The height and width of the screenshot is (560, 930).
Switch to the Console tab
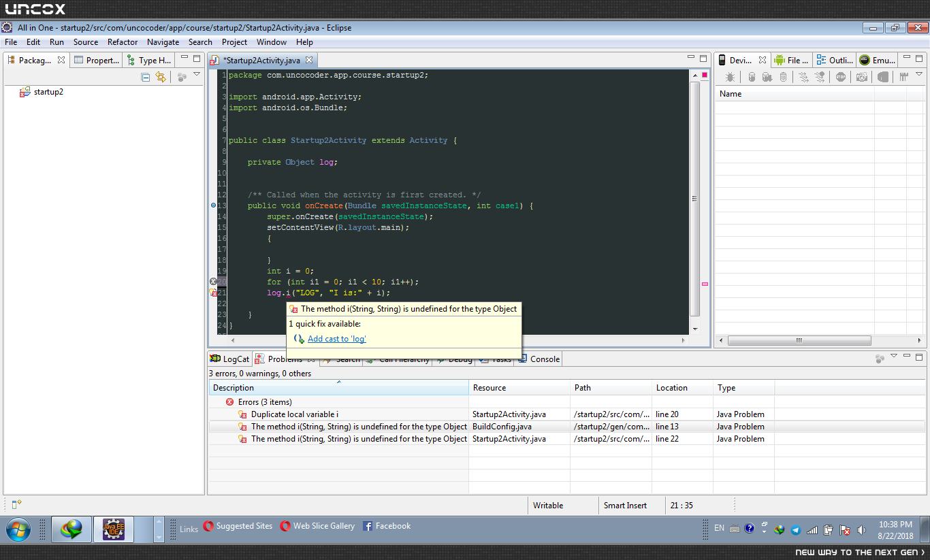[539, 359]
